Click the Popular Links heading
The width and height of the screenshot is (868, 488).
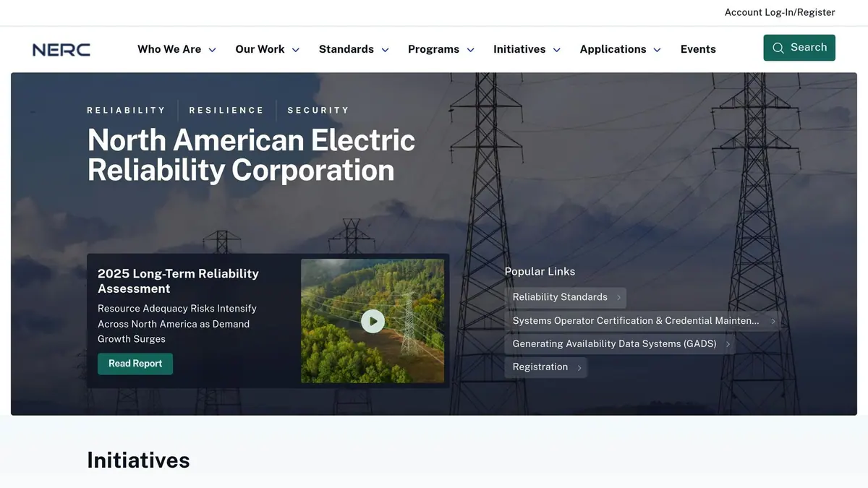pos(540,272)
